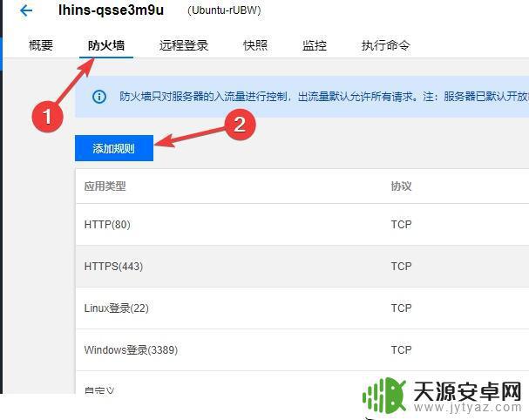Image resolution: width=529 pixels, height=420 pixels.
Task: Open the 监控 tab
Action: tap(315, 45)
